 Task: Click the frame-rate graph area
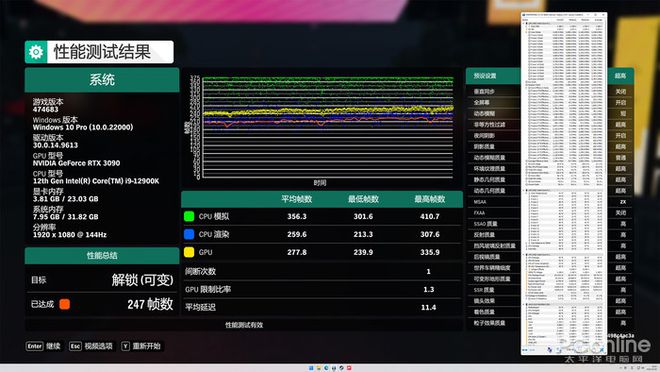[327, 128]
